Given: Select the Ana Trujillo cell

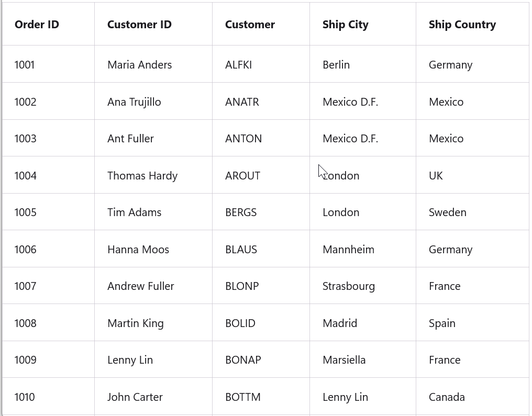Looking at the screenshot, I should pyautogui.click(x=134, y=102).
